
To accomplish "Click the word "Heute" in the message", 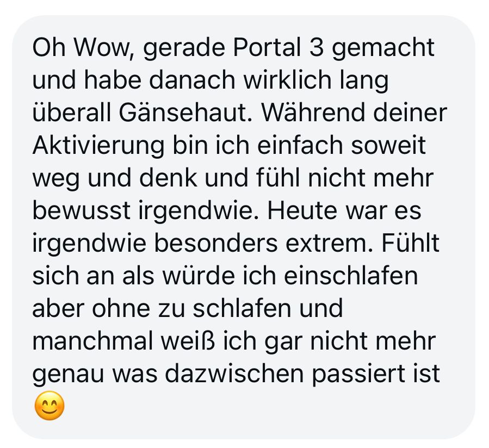I will [302, 211].
